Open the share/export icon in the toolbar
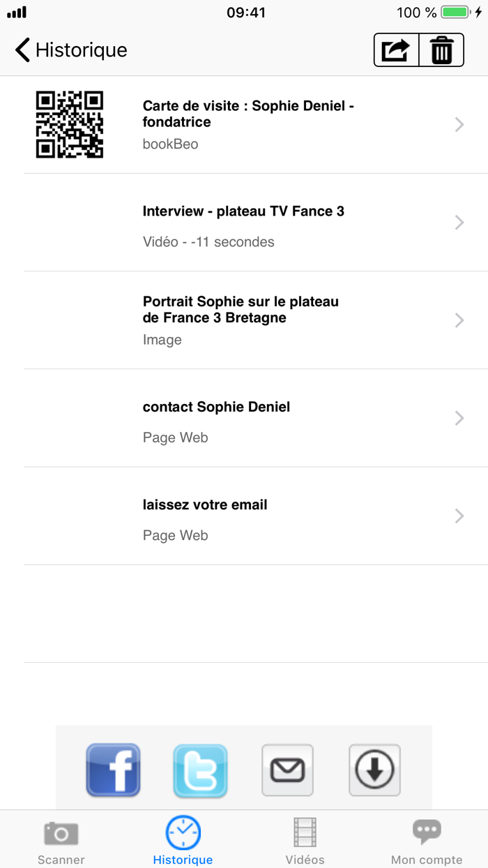 [x=395, y=50]
